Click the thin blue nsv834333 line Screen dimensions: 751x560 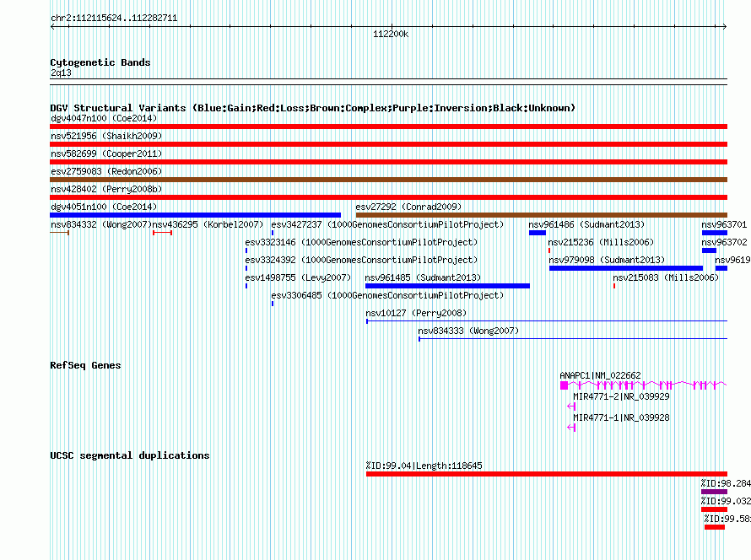coord(573,339)
